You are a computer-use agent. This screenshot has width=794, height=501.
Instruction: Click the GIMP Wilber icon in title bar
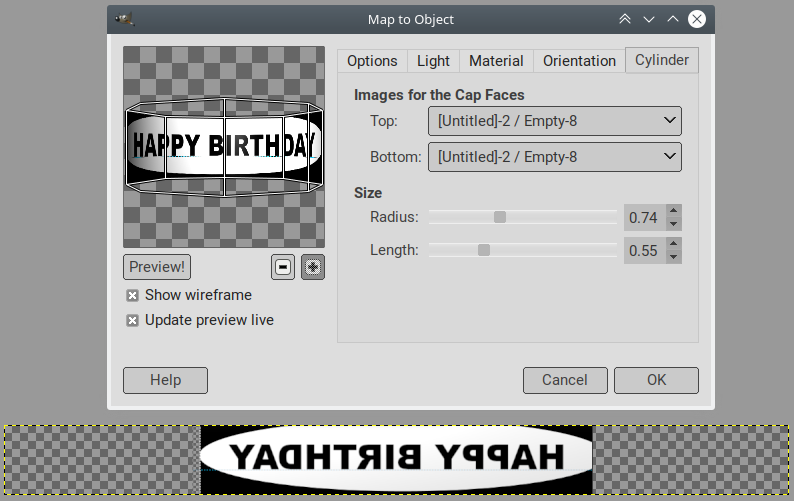125,19
